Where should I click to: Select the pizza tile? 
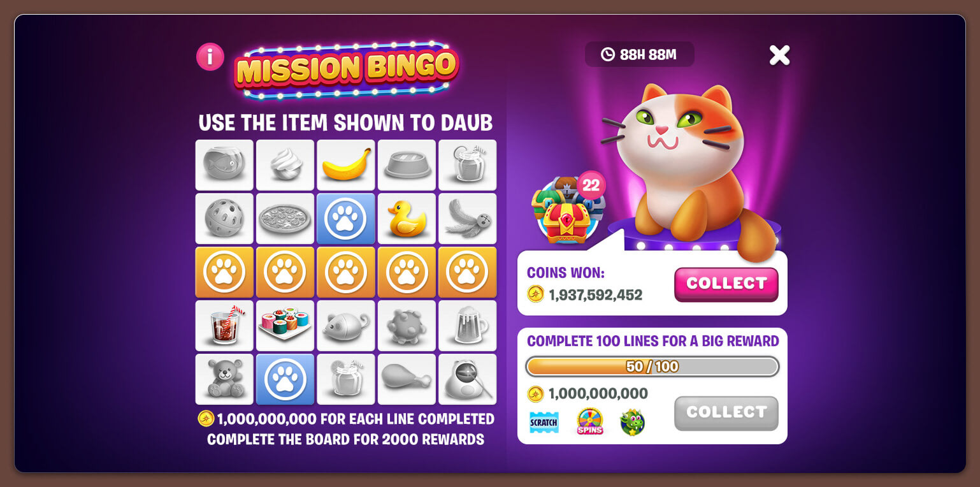coord(285,219)
